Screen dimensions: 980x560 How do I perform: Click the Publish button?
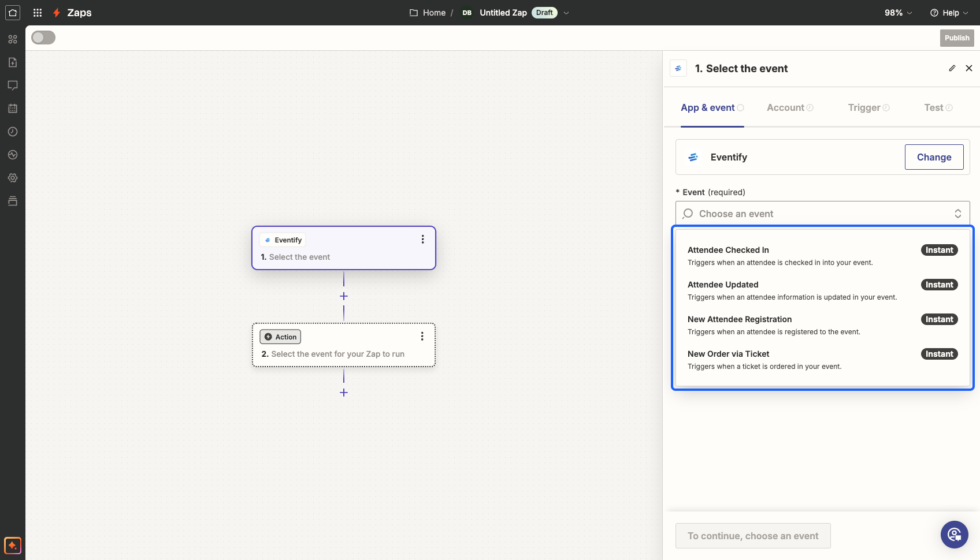click(x=957, y=38)
